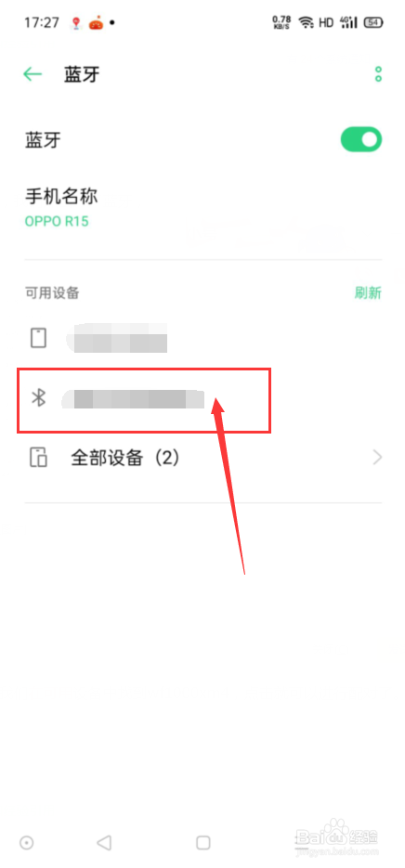The image size is (405, 868).
Task: Tap the 手机名称 OPPO R15 entry
Action: [202, 208]
